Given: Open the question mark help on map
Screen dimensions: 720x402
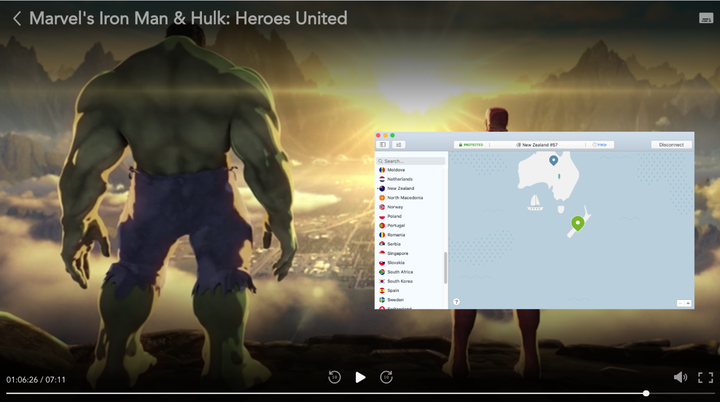Looking at the screenshot, I should 456,302.
